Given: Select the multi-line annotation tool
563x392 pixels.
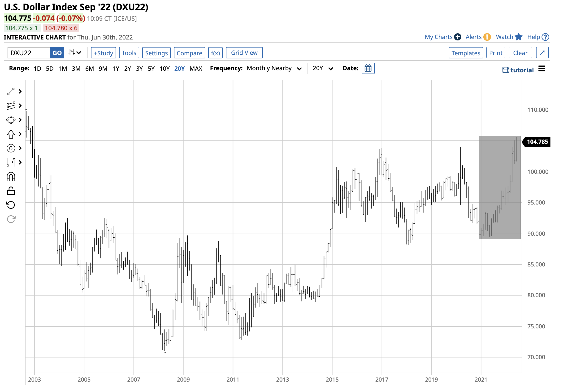Looking at the screenshot, I should click(11, 106).
